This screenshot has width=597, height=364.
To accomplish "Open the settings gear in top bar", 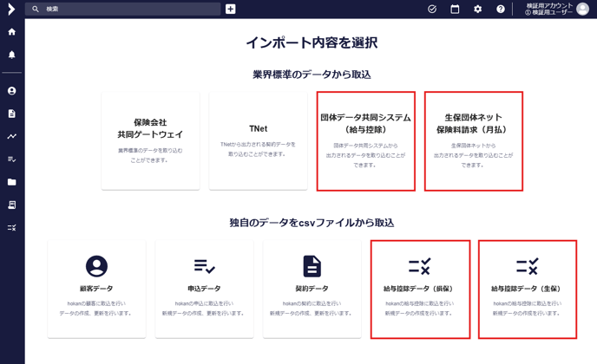I will [x=477, y=10].
